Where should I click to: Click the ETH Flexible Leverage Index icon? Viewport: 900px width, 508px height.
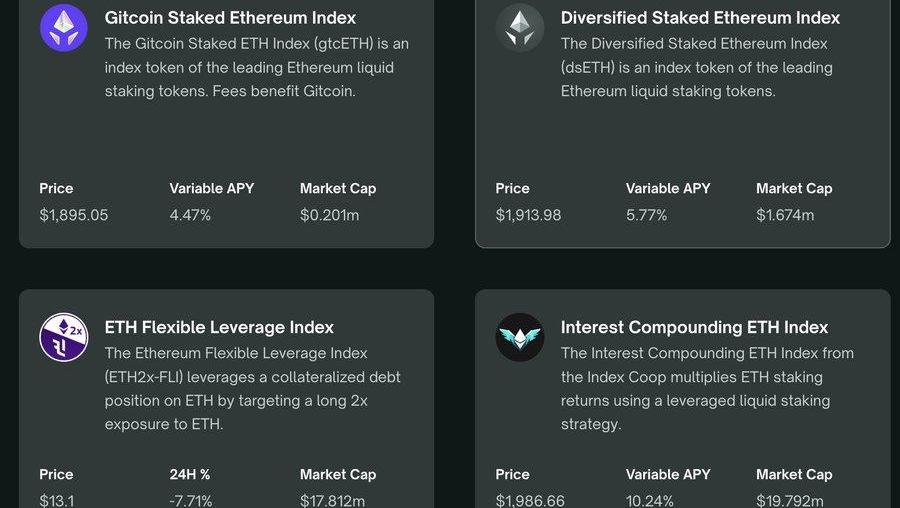tap(64, 337)
